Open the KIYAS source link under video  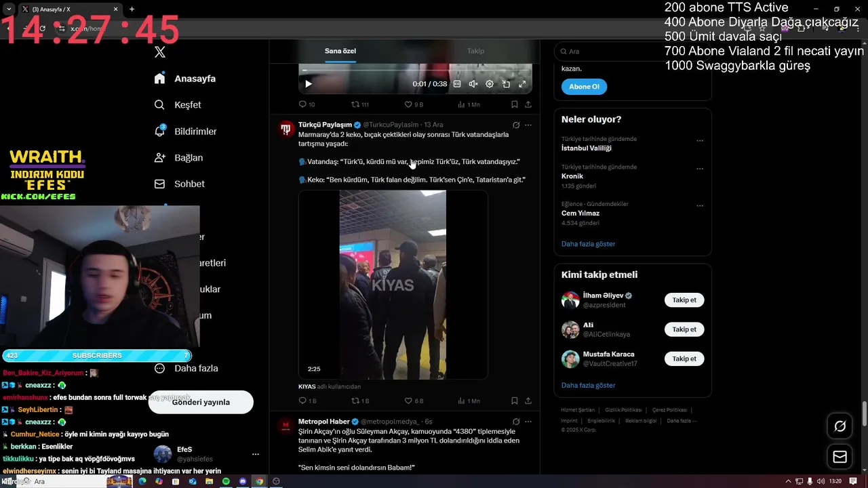(x=307, y=386)
